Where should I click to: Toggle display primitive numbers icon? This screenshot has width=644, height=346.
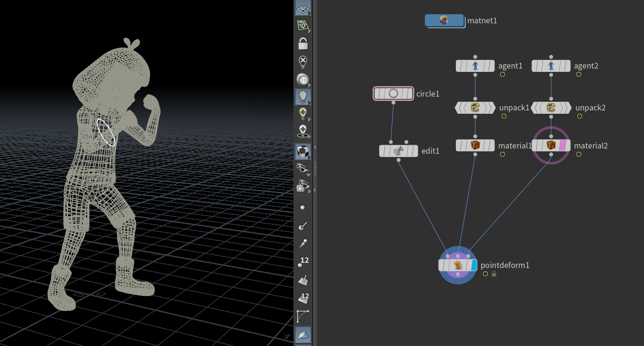coord(303,298)
